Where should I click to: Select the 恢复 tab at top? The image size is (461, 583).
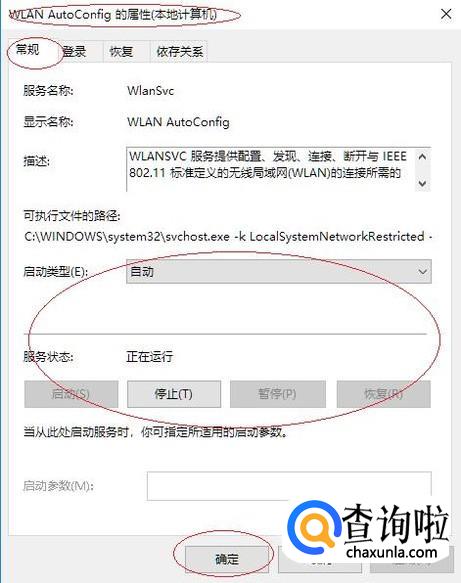(x=121, y=51)
